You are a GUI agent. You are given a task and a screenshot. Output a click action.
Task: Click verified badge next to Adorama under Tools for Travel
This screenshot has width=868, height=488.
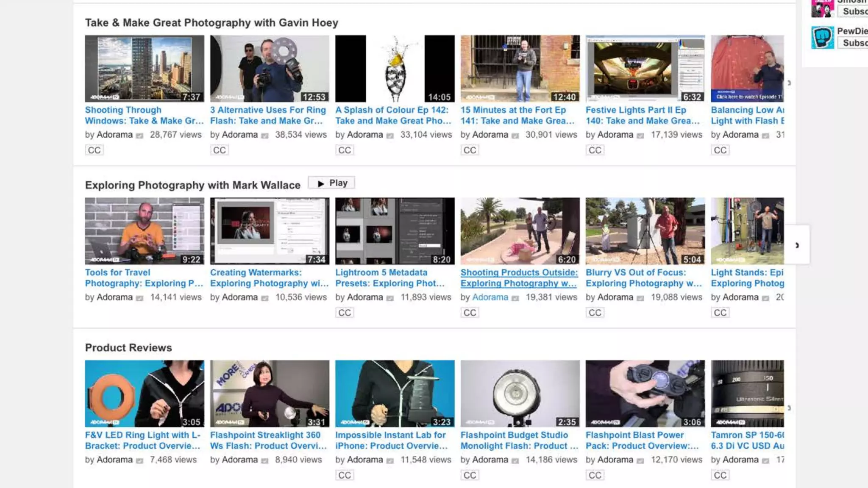pos(139,298)
